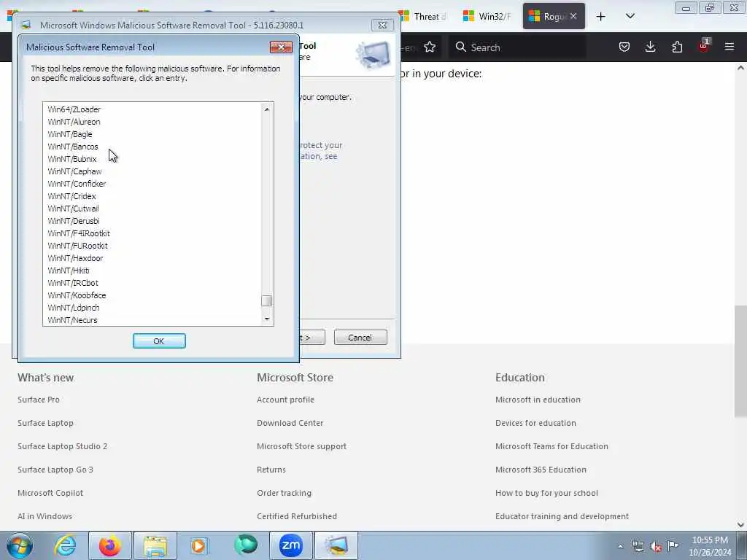The image size is (747, 560).
Task: Select WinNT/FURootkit entry
Action: 77,246
